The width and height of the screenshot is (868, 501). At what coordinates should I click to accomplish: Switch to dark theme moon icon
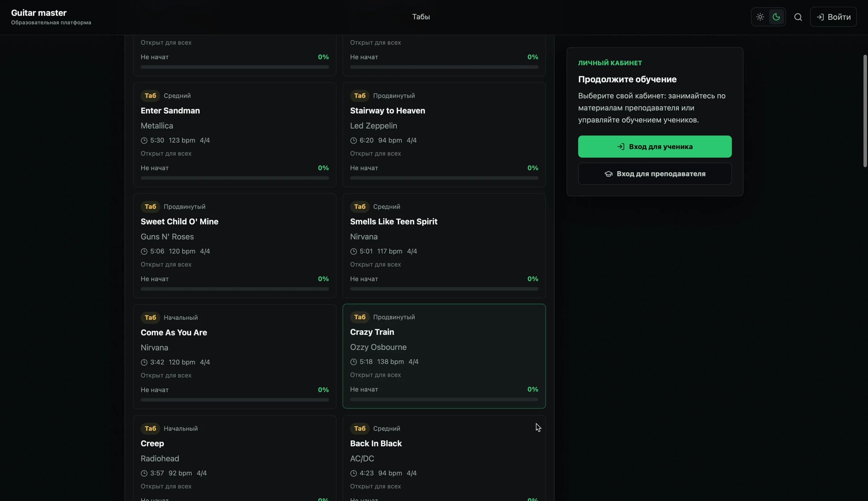(x=776, y=17)
